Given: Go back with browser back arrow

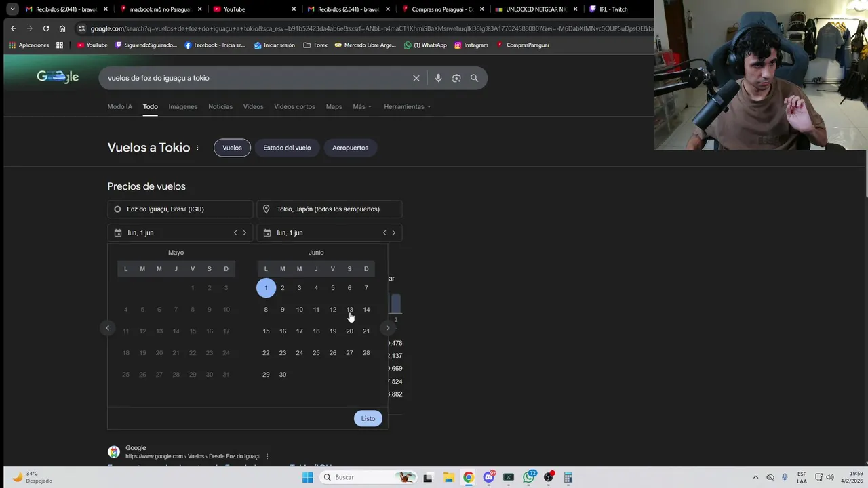Looking at the screenshot, I should coord(14,28).
